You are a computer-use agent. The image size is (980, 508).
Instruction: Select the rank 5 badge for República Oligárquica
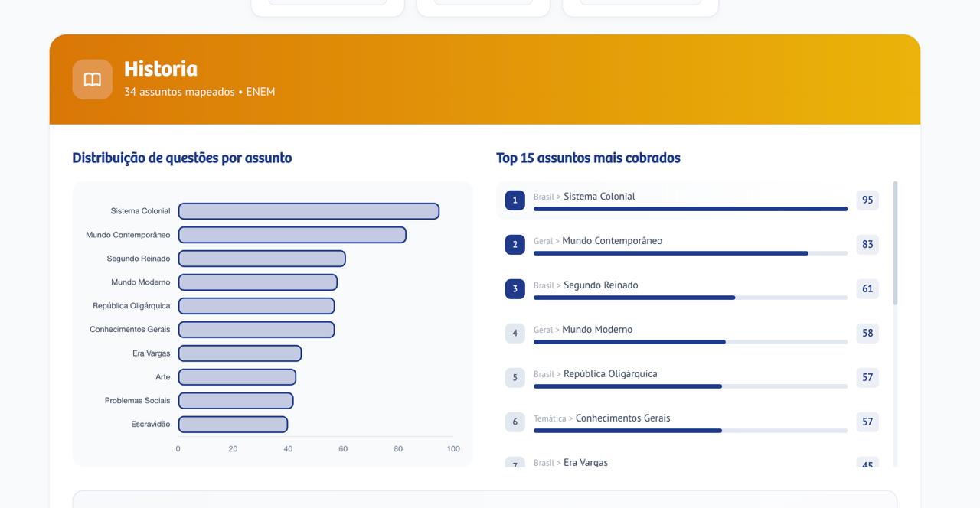coord(514,377)
